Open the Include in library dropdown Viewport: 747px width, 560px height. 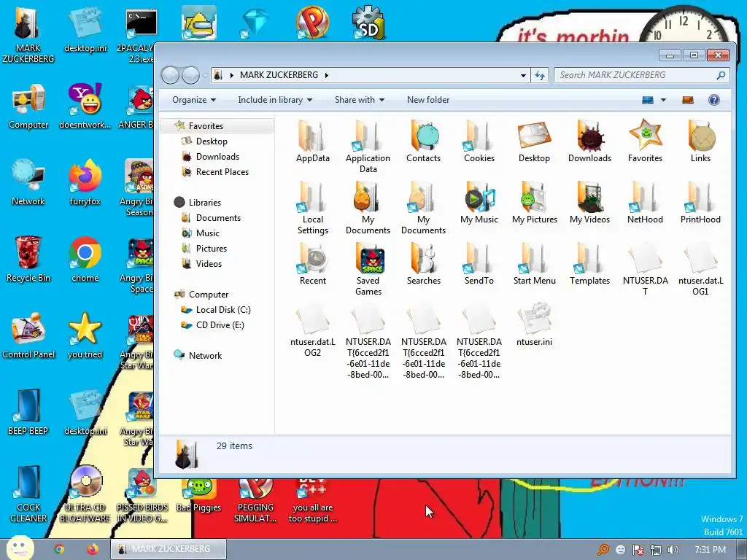coord(275,99)
